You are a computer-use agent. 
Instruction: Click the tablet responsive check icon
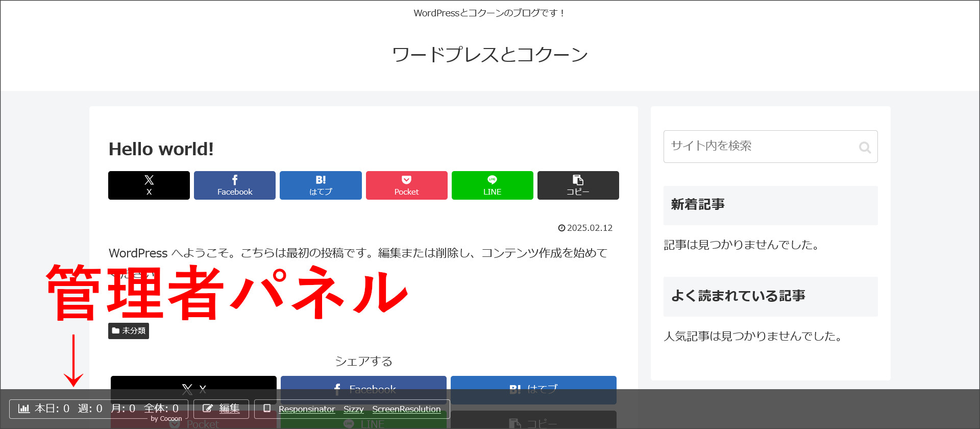click(266, 409)
